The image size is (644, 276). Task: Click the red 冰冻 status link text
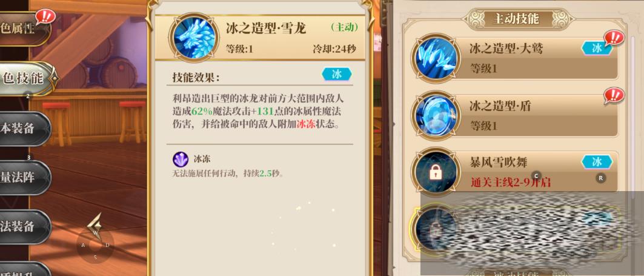(x=306, y=124)
